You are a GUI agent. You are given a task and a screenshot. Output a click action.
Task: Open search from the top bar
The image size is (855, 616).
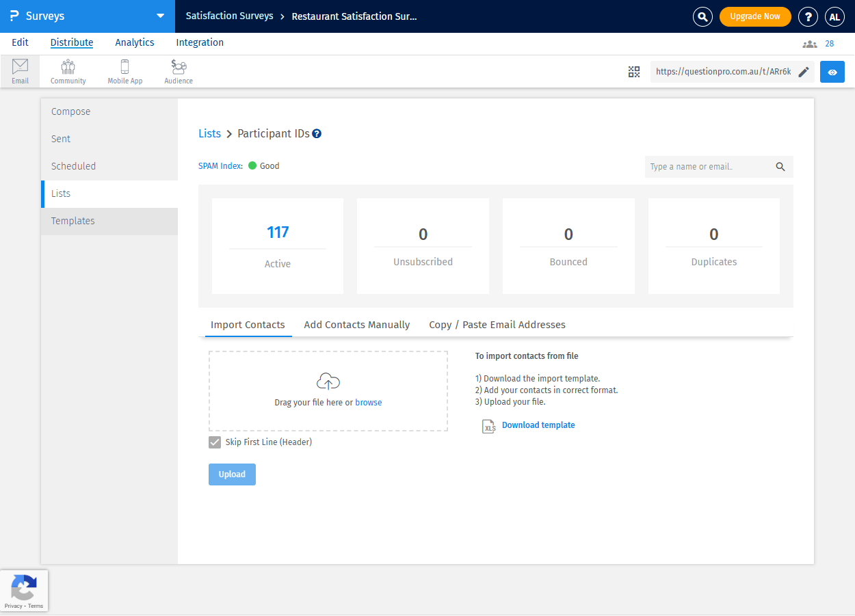(702, 16)
